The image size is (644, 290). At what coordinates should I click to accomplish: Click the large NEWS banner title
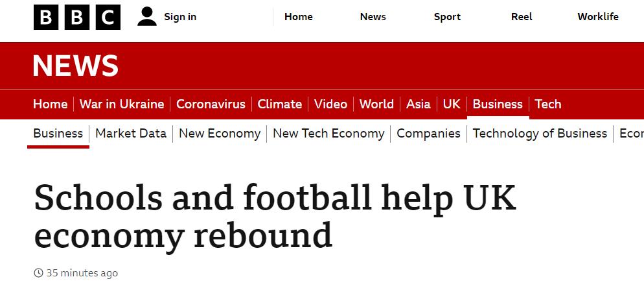[x=76, y=66]
